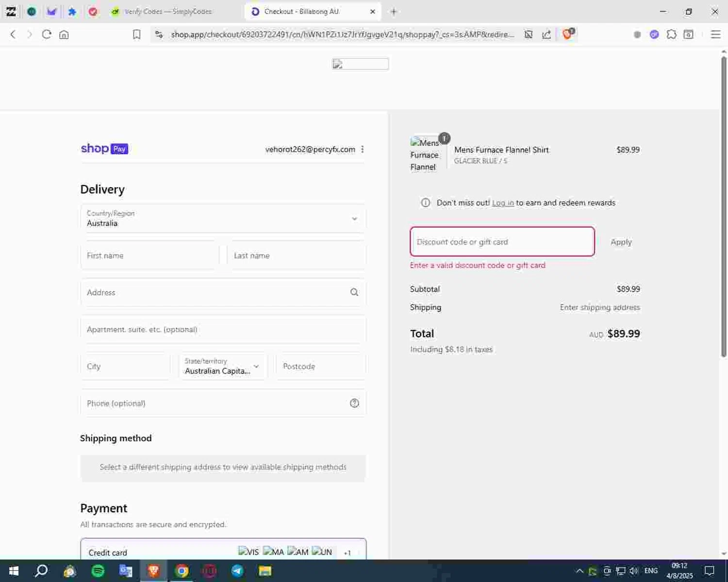Focus the First name field
Screen dimensions: 728x582
[x=149, y=256]
